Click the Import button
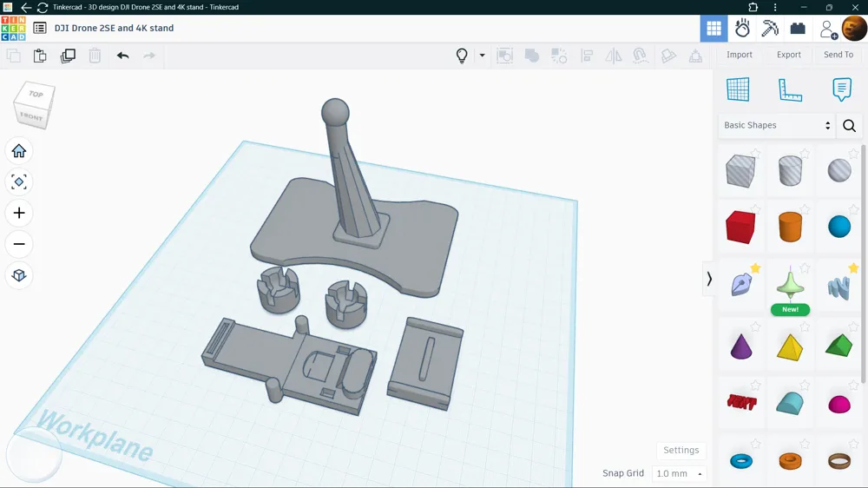868x488 pixels. (x=739, y=55)
